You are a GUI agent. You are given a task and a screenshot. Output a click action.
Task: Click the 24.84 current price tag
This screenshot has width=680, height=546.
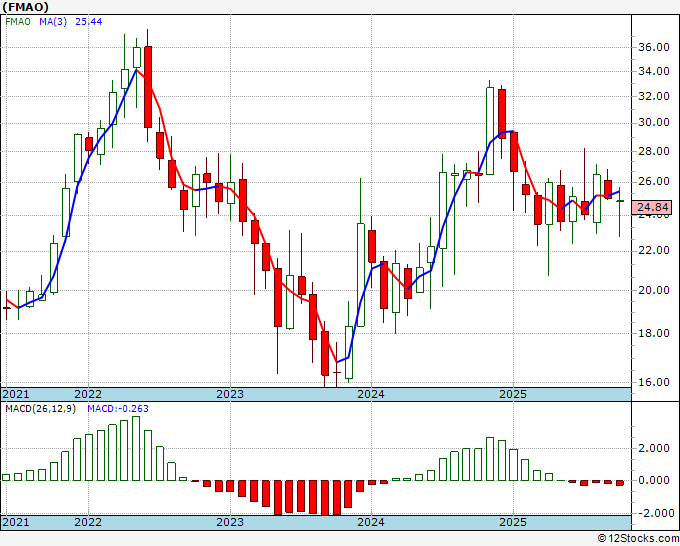pyautogui.click(x=653, y=208)
